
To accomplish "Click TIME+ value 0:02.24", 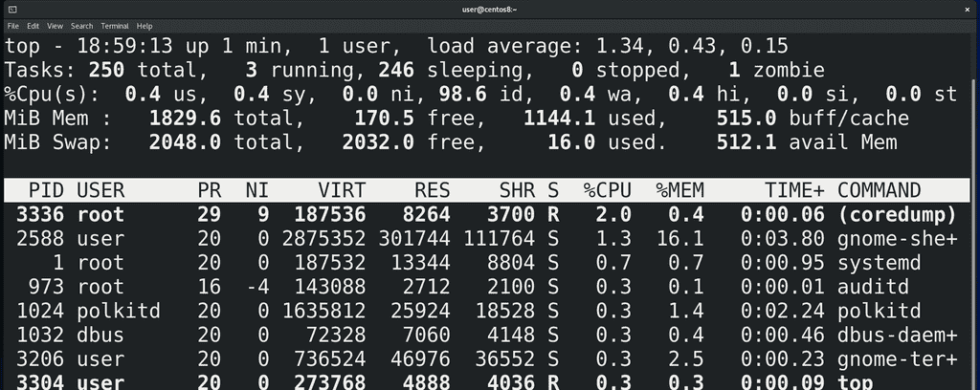I will 783,310.
